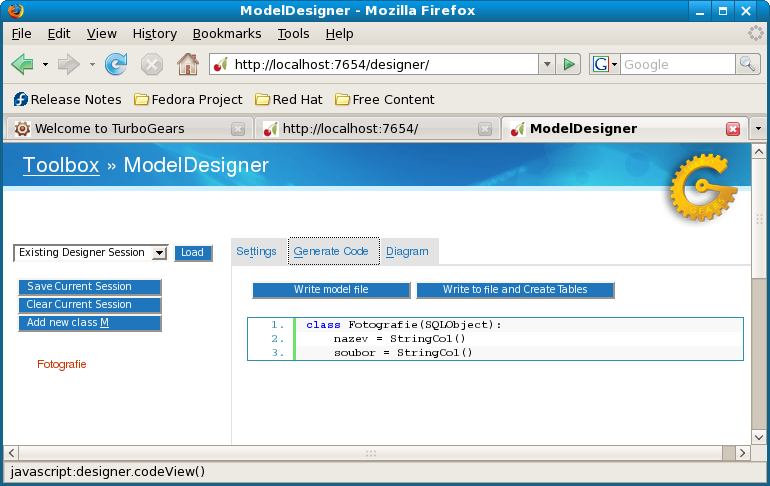Click the Stop loading icon

152,64
